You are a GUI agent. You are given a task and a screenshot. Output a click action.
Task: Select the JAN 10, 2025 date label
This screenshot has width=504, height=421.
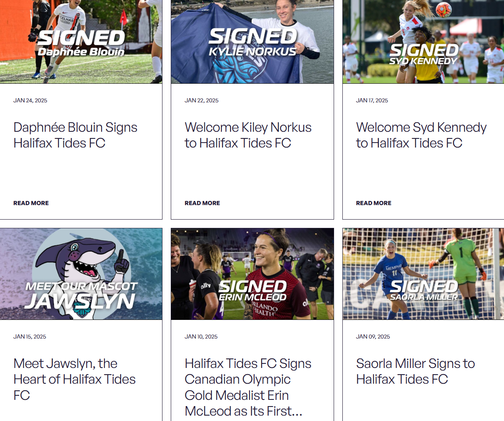201,336
